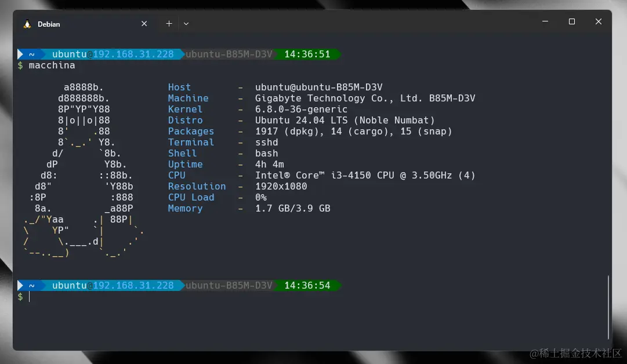627x364 pixels.
Task: Click the 'CPU Load' label
Action: (191, 197)
